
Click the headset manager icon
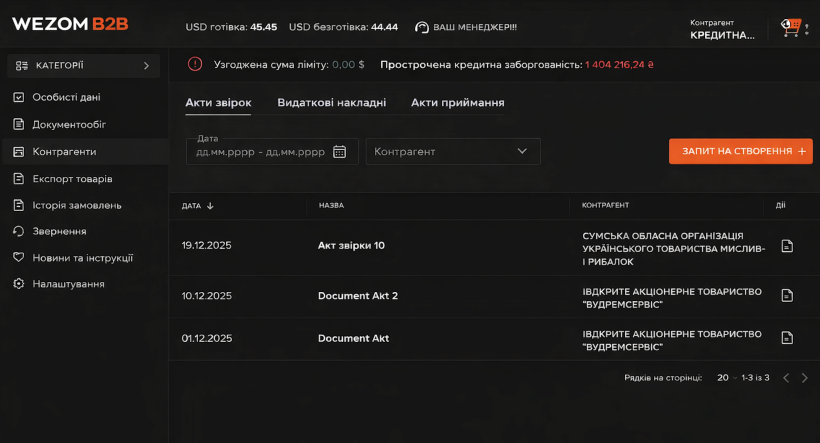coord(422,28)
